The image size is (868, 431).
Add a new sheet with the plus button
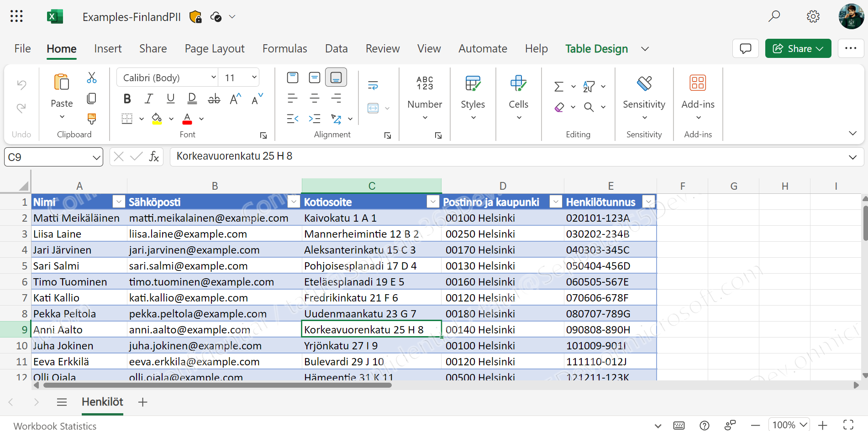pyautogui.click(x=142, y=402)
